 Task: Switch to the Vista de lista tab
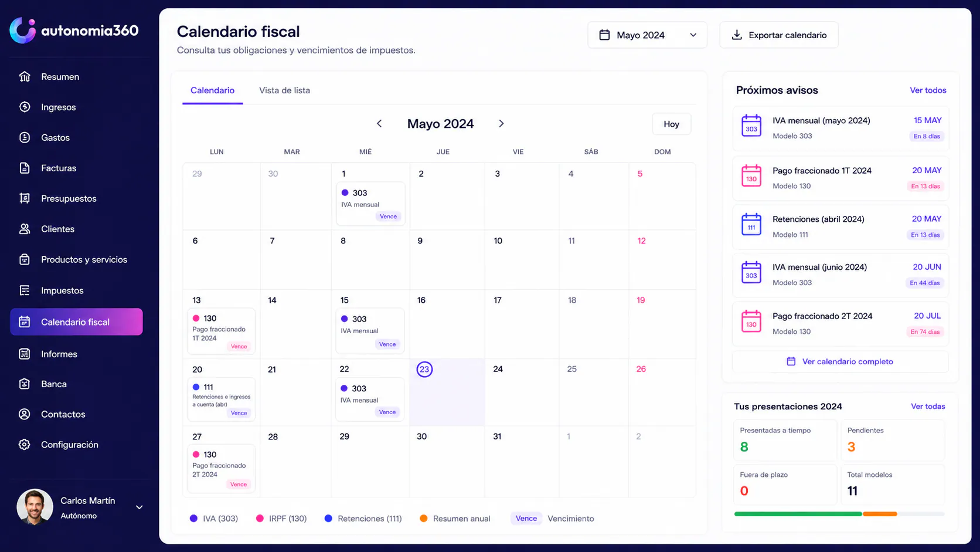click(x=285, y=90)
